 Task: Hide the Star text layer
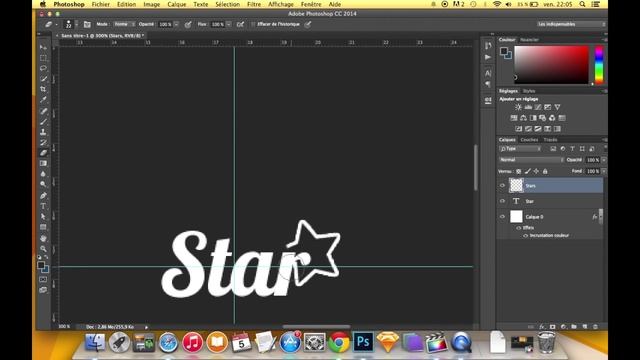pos(502,201)
